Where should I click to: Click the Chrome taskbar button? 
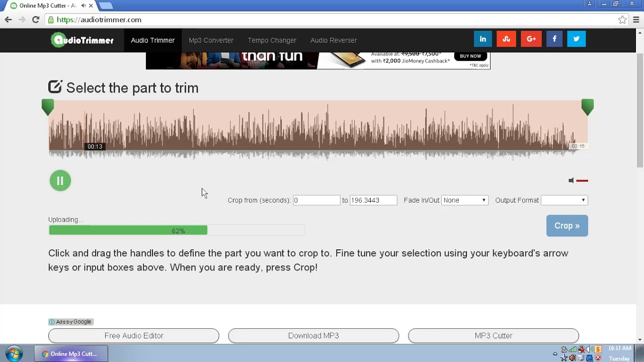coord(71,354)
